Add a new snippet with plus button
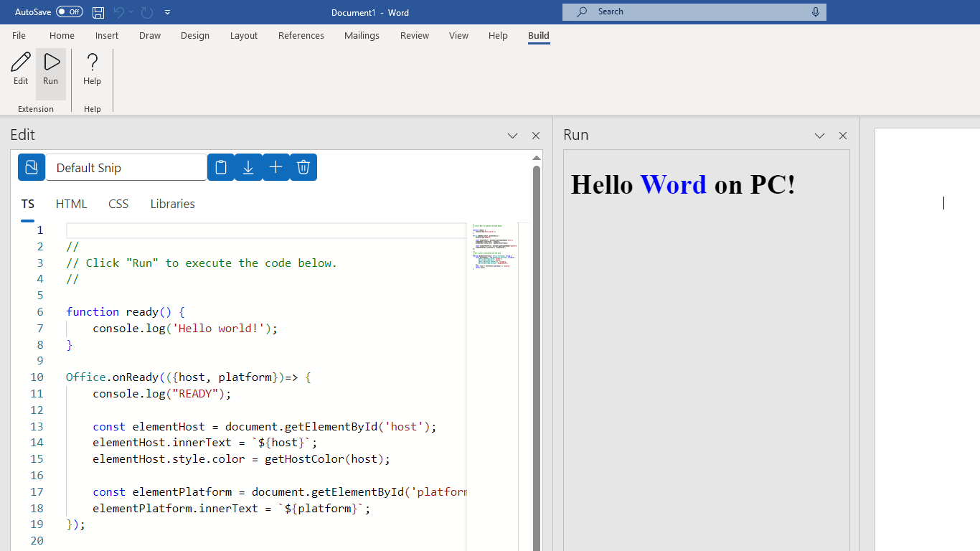This screenshot has height=551, width=980. 275,167
